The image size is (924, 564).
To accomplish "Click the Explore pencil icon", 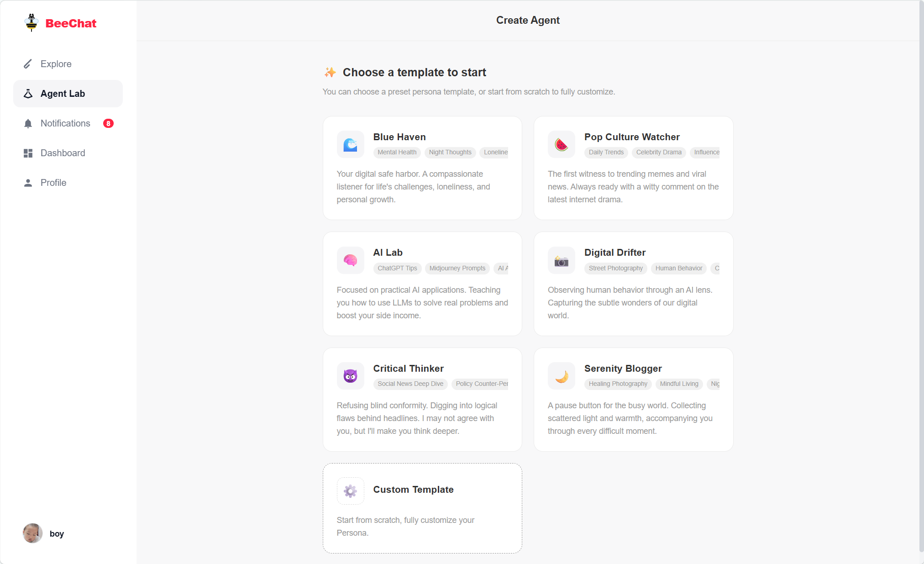I will (x=28, y=63).
